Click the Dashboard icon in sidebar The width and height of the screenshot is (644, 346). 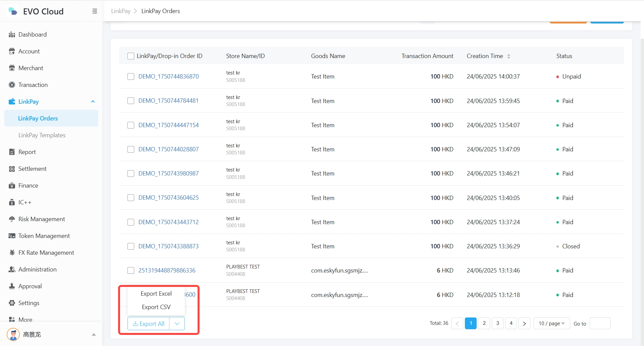pos(12,35)
